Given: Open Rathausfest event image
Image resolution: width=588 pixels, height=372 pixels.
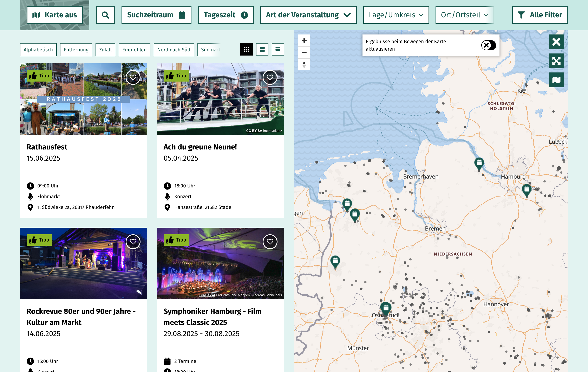Looking at the screenshot, I should tap(84, 99).
